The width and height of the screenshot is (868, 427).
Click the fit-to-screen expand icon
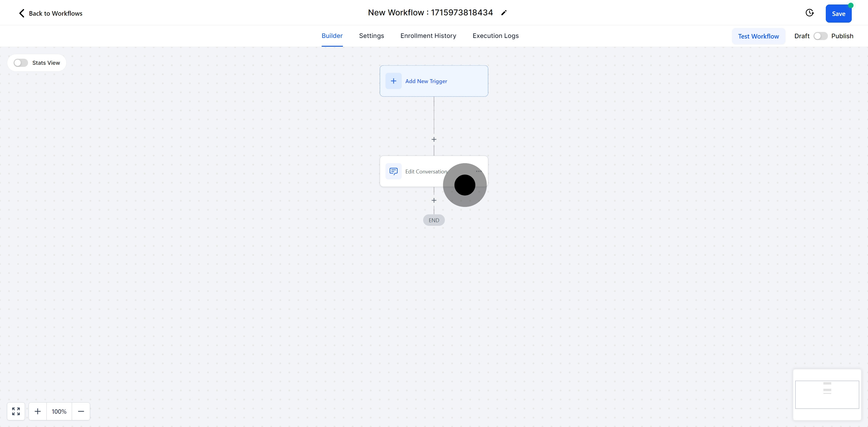[x=16, y=411]
